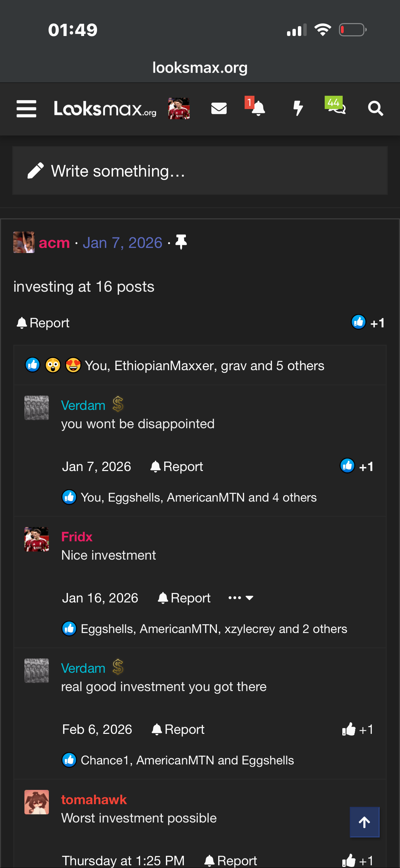
Task: Like Verdam's real good investment comment
Action: [358, 729]
